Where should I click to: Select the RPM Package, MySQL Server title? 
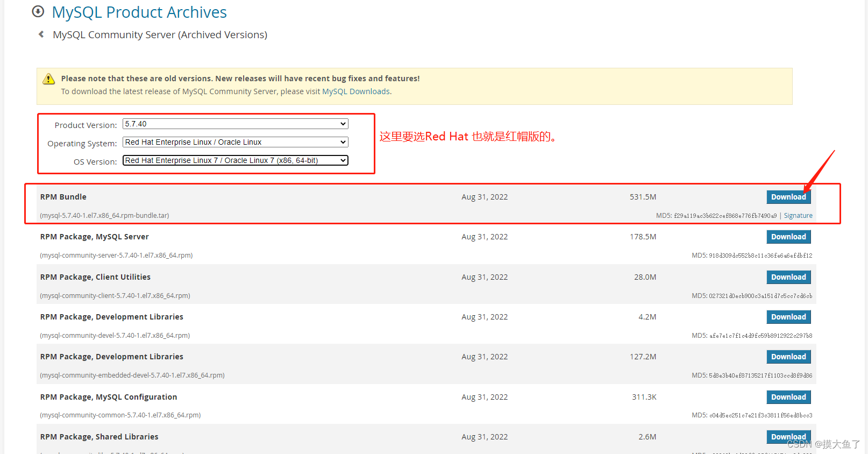(94, 237)
